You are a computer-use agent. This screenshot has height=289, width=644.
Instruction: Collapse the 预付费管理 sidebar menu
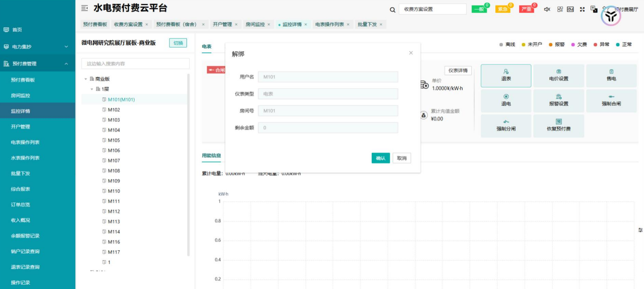point(38,64)
